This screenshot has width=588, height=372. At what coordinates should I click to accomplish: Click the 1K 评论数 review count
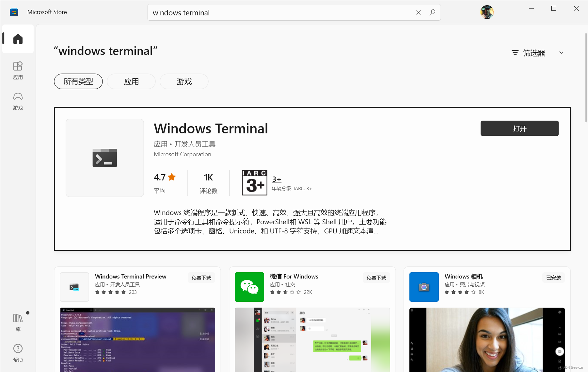click(209, 183)
